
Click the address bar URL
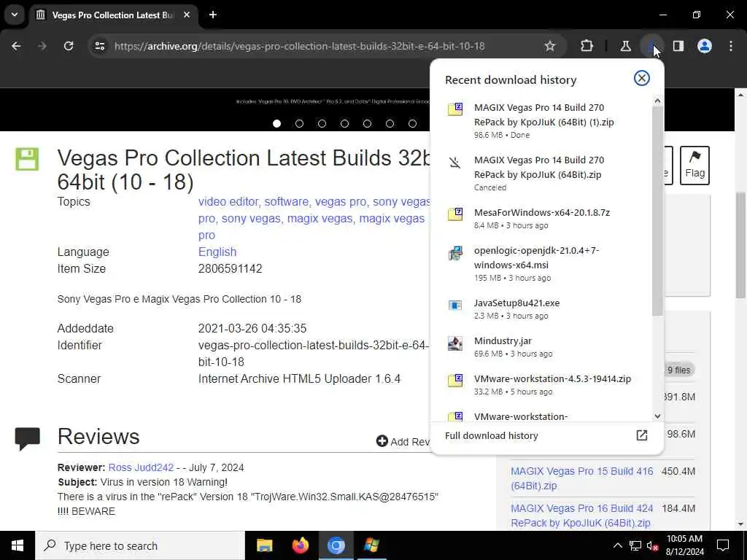300,46
